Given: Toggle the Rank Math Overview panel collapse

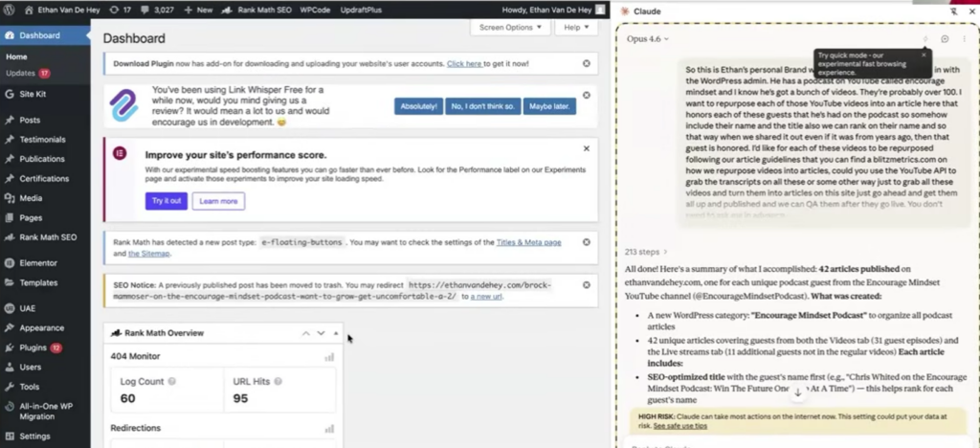Looking at the screenshot, I should [335, 333].
